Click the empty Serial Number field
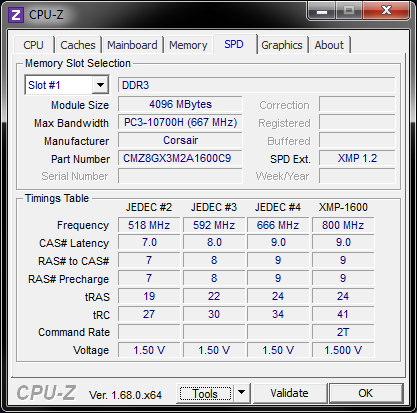The width and height of the screenshot is (417, 413). point(180,176)
